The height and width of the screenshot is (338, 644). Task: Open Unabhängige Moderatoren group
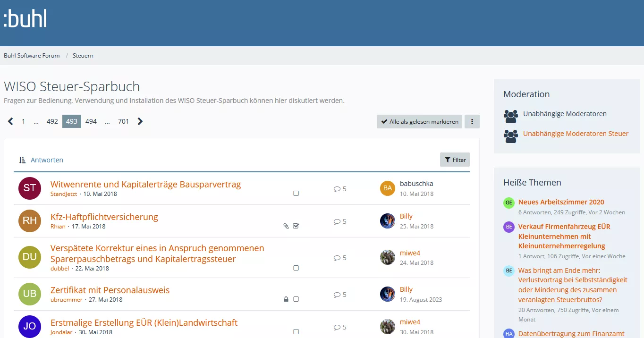(x=565, y=114)
